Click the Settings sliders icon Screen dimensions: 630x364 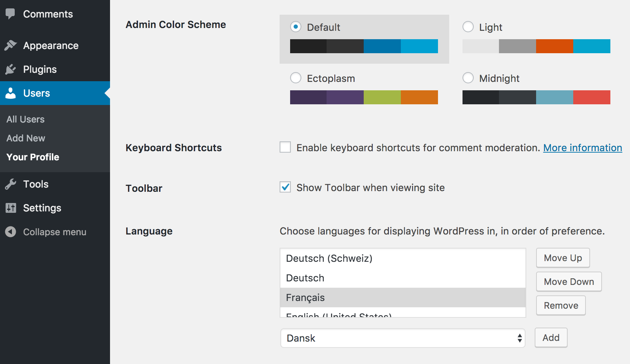pyautogui.click(x=11, y=208)
